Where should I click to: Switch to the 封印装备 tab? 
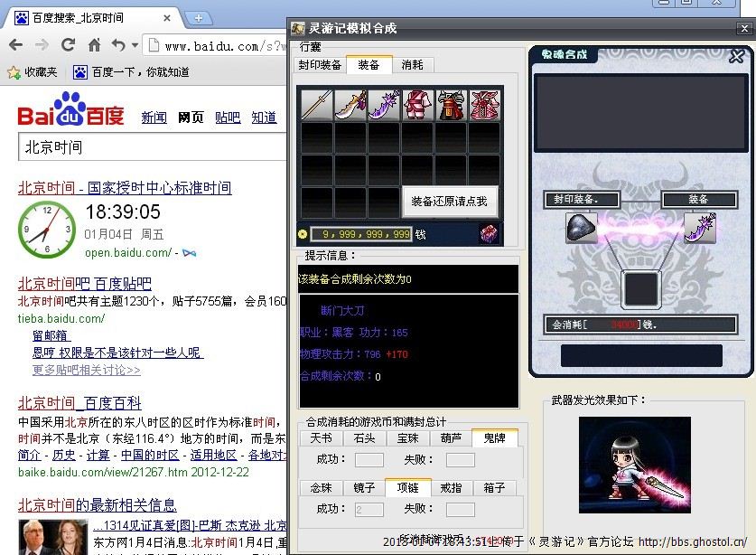[320, 65]
